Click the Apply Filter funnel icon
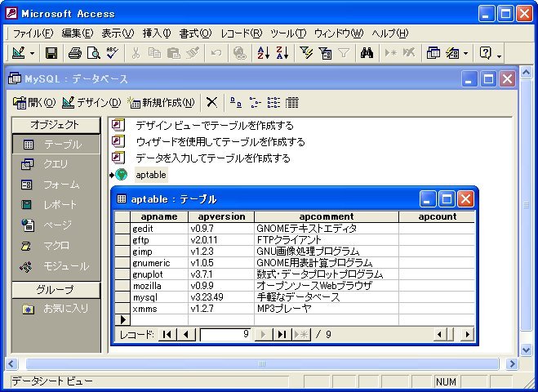 (x=344, y=53)
